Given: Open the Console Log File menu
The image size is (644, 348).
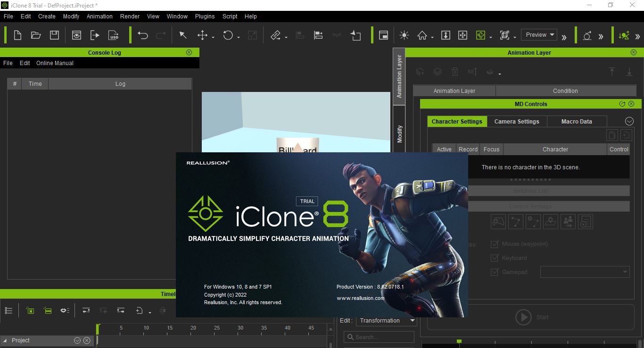Looking at the screenshot, I should 8,63.
